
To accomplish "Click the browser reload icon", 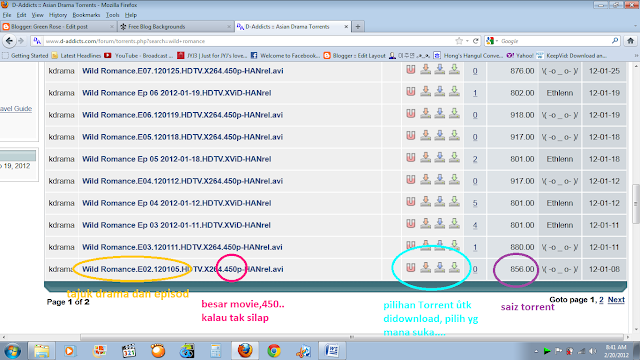I will click(476, 41).
